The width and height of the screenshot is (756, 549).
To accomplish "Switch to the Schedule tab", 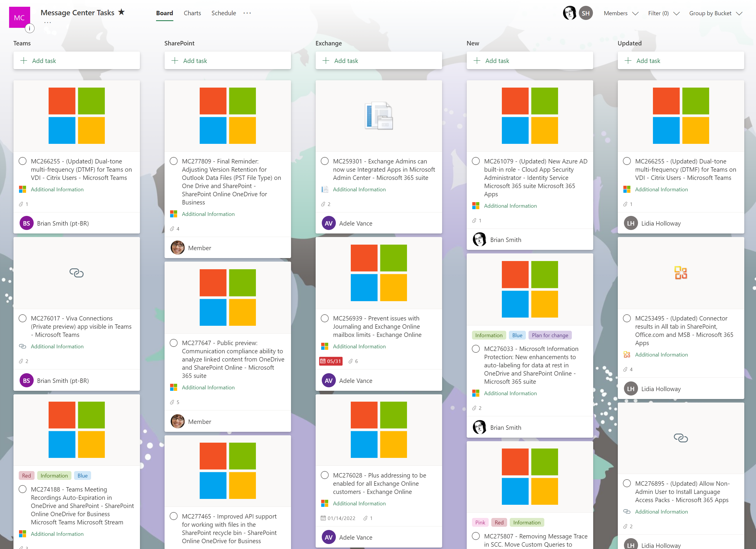I will (x=223, y=13).
